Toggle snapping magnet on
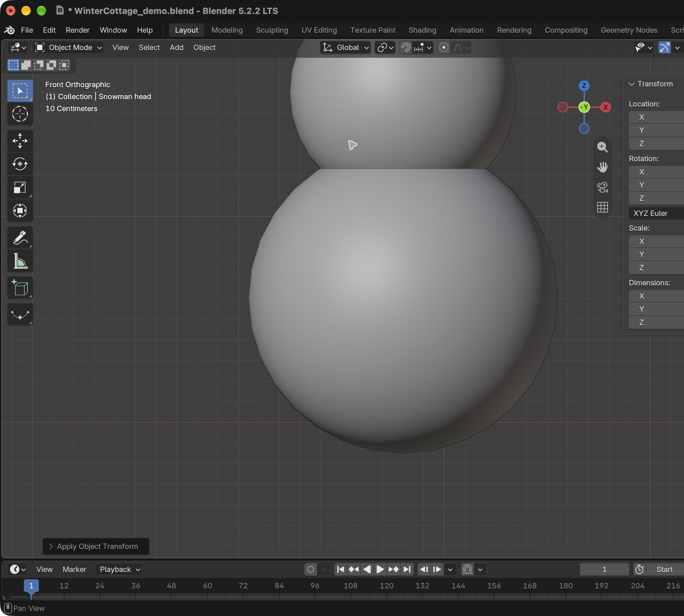 click(405, 48)
